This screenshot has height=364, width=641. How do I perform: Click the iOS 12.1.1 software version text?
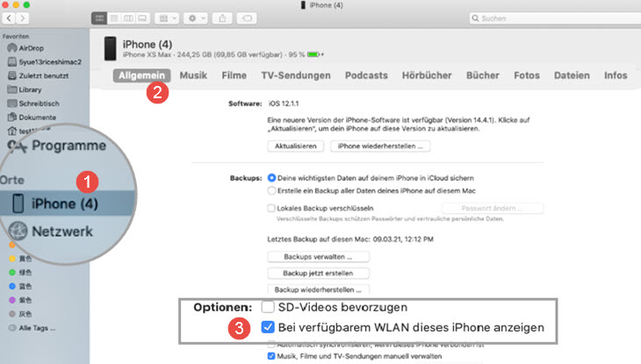click(284, 103)
